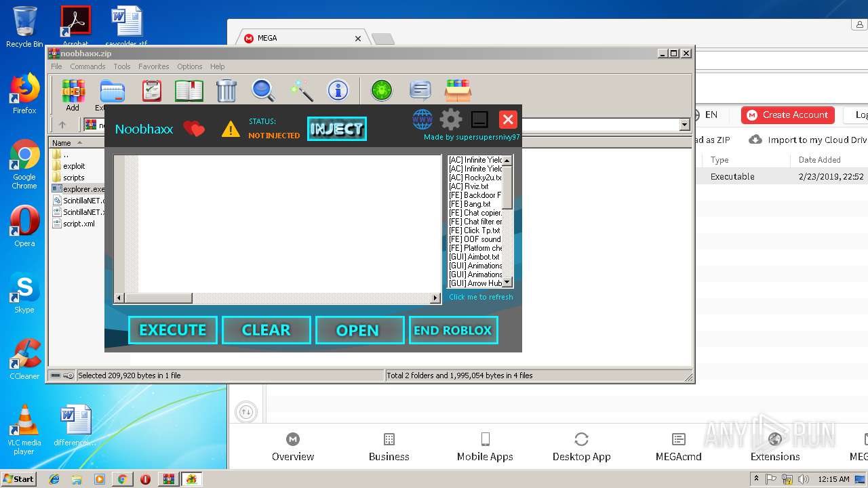The width and height of the screenshot is (868, 488).
Task: Open the Windows Start menu
Action: click(x=18, y=479)
